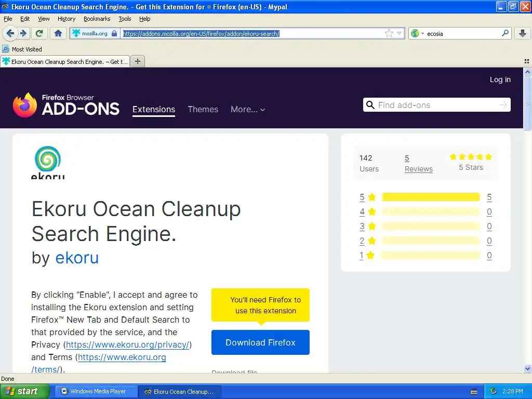Switch to Themes section
Screen dimensions: 532x399
(x=203, y=109)
